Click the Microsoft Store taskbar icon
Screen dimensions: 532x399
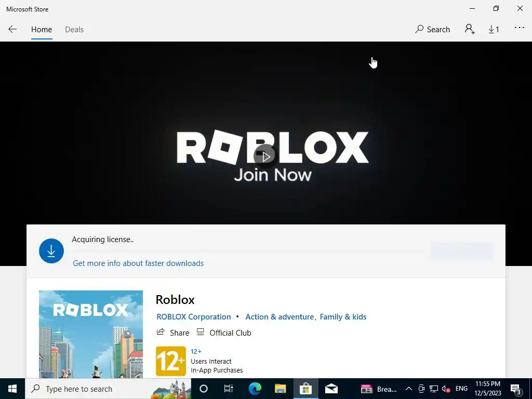coord(305,389)
